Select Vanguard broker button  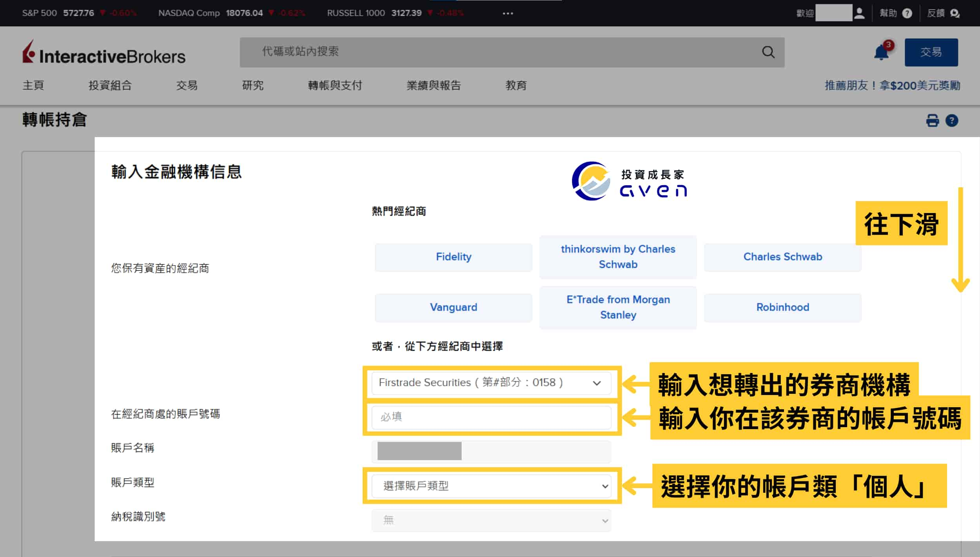click(454, 308)
